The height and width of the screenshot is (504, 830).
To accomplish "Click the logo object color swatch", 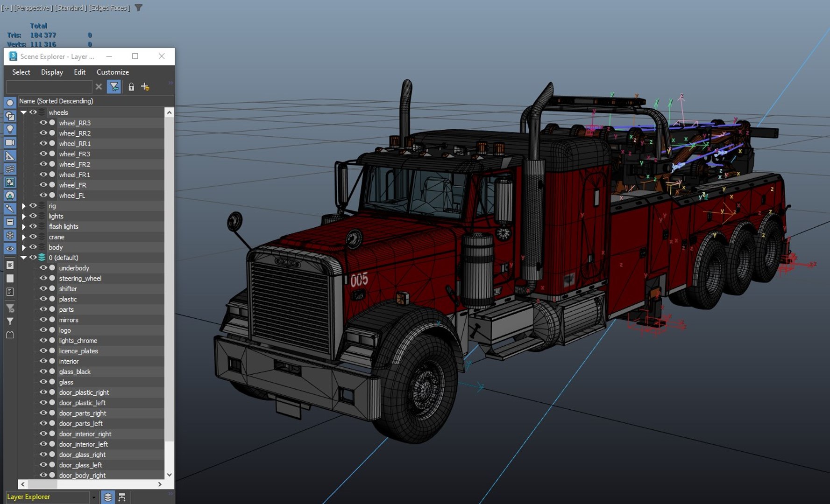I will (52, 330).
